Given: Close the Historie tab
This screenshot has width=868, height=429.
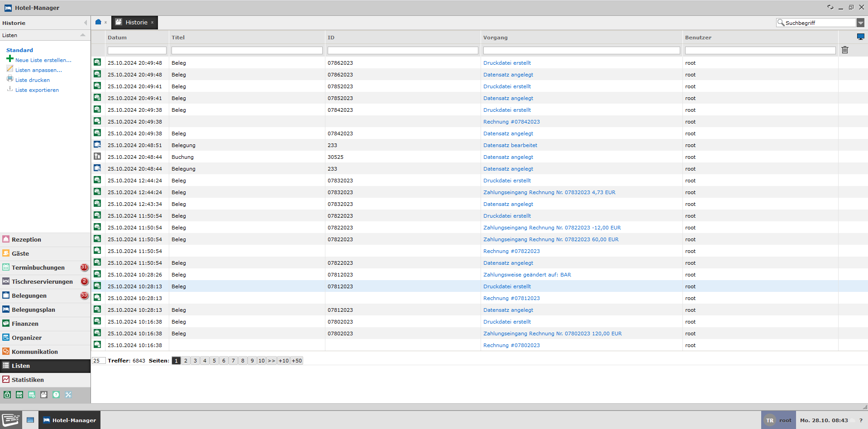Looking at the screenshot, I should [153, 23].
